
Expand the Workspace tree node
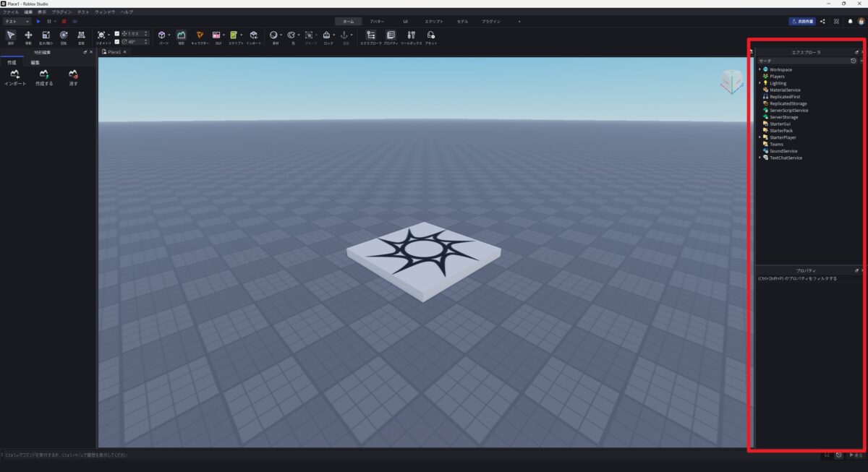click(x=759, y=69)
